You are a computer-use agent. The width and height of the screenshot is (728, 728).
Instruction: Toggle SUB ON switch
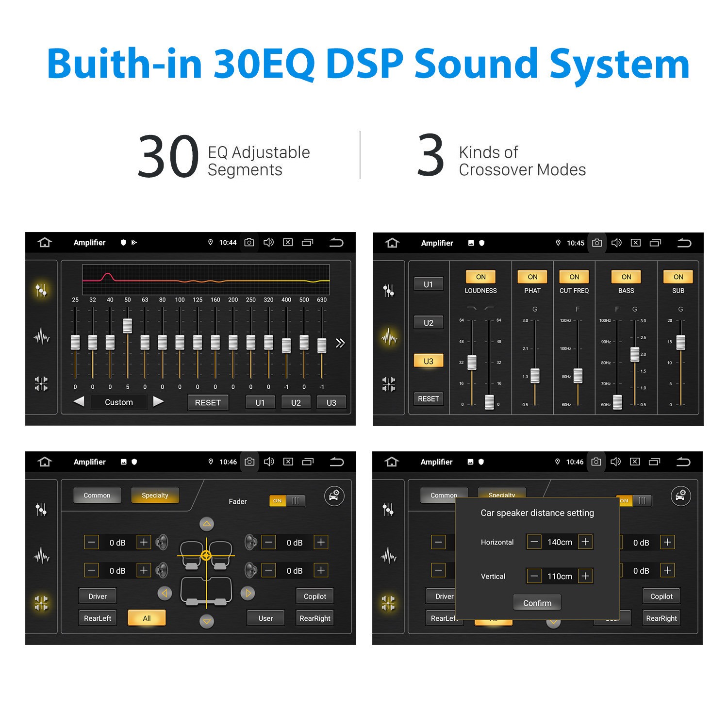pyautogui.click(x=678, y=277)
